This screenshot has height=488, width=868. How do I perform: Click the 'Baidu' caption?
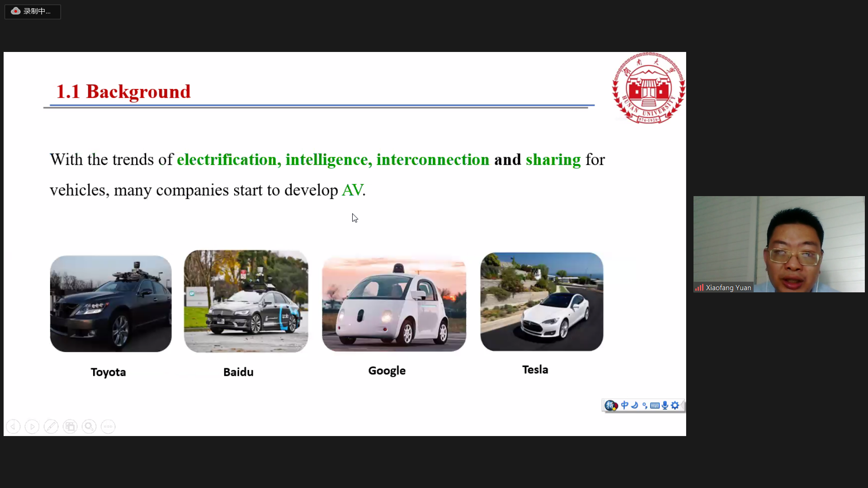point(238,372)
